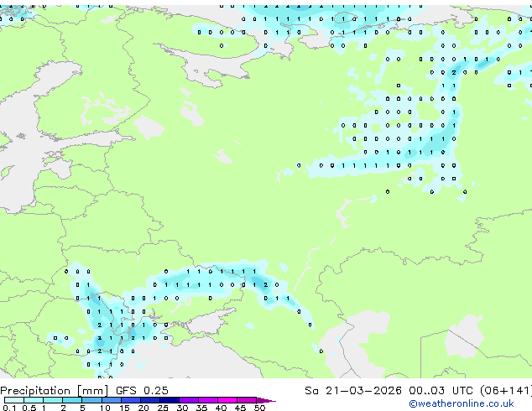
Task: Select the 10–15 mm legend swatch
Action: click(111, 400)
